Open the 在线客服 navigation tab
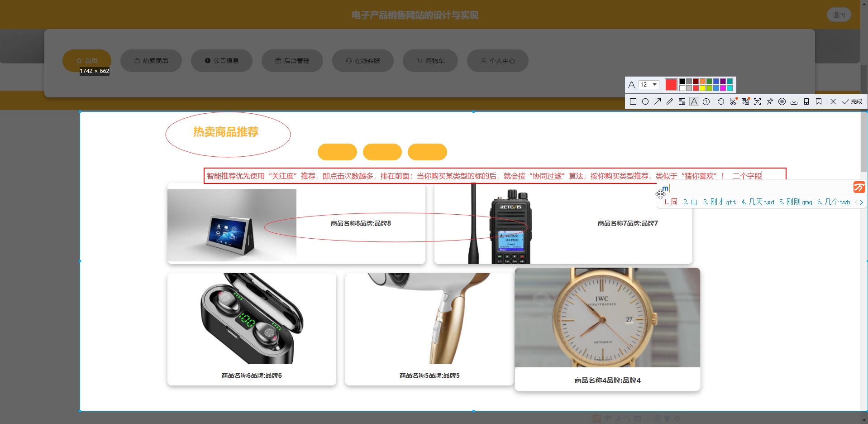This screenshot has width=868, height=424. (363, 61)
